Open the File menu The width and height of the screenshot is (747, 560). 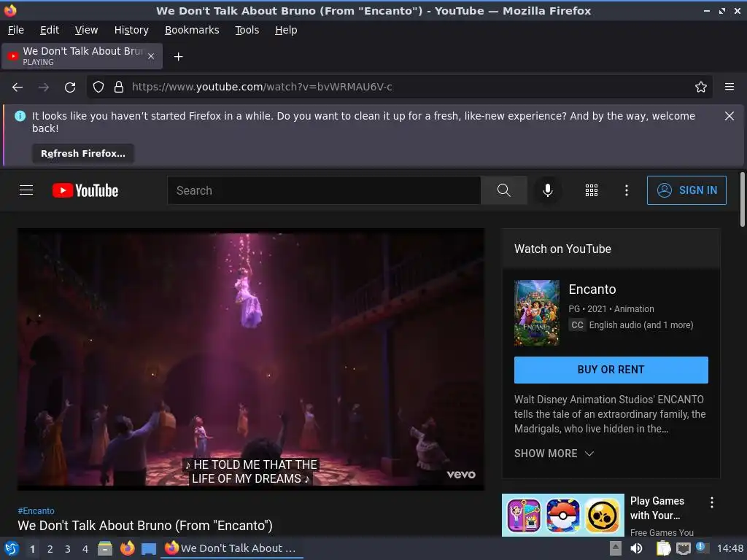click(x=16, y=30)
